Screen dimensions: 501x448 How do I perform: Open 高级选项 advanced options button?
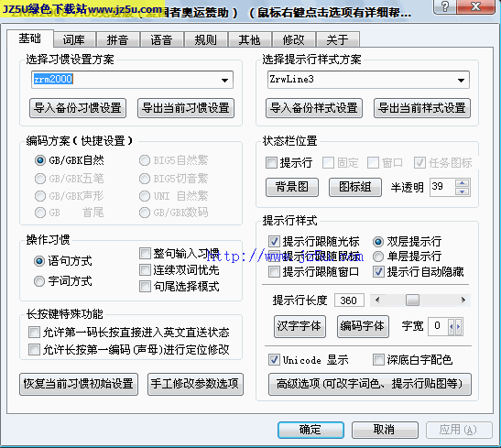[x=370, y=384]
